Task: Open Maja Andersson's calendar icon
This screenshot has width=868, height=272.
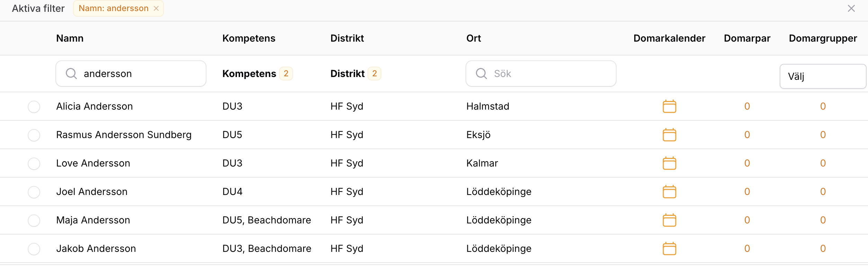Action: [669, 220]
